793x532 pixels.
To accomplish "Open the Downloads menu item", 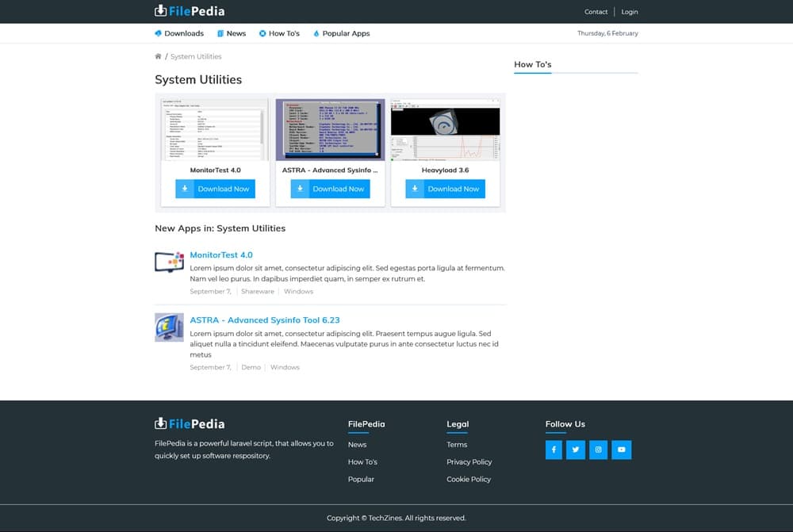I will coord(179,33).
